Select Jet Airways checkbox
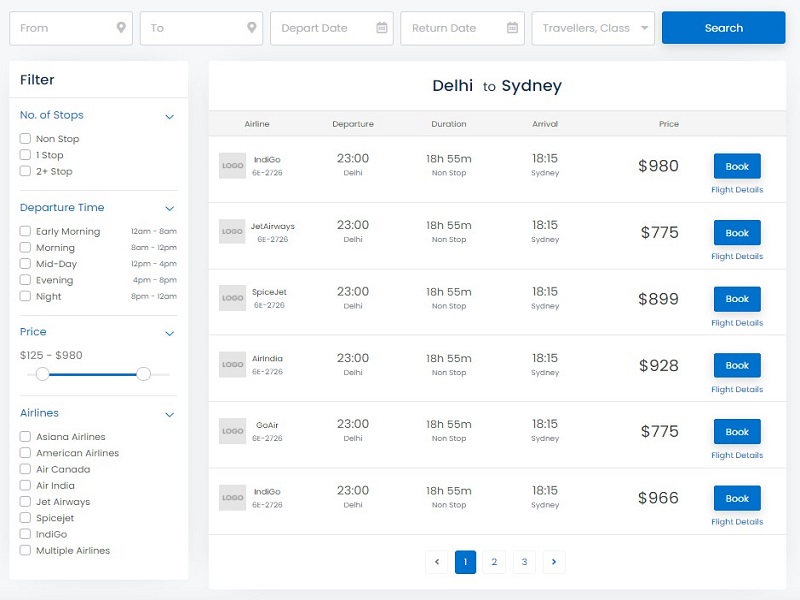This screenshot has height=600, width=800. [25, 502]
